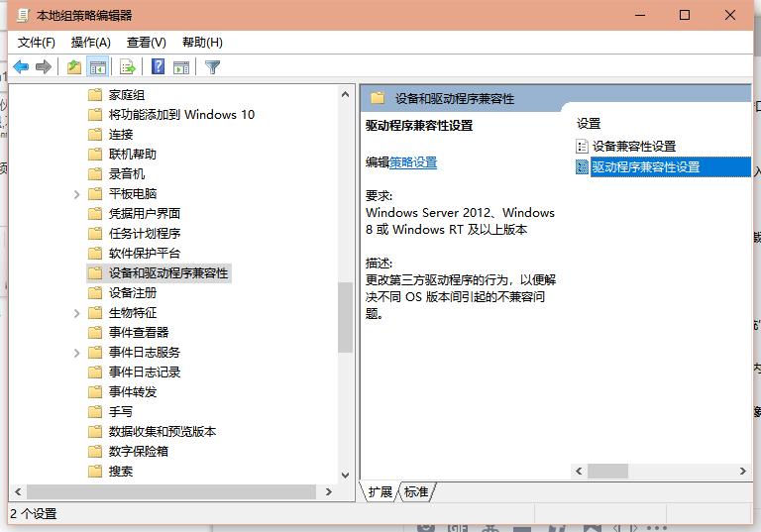Open the Help question mark icon

pyautogui.click(x=159, y=66)
